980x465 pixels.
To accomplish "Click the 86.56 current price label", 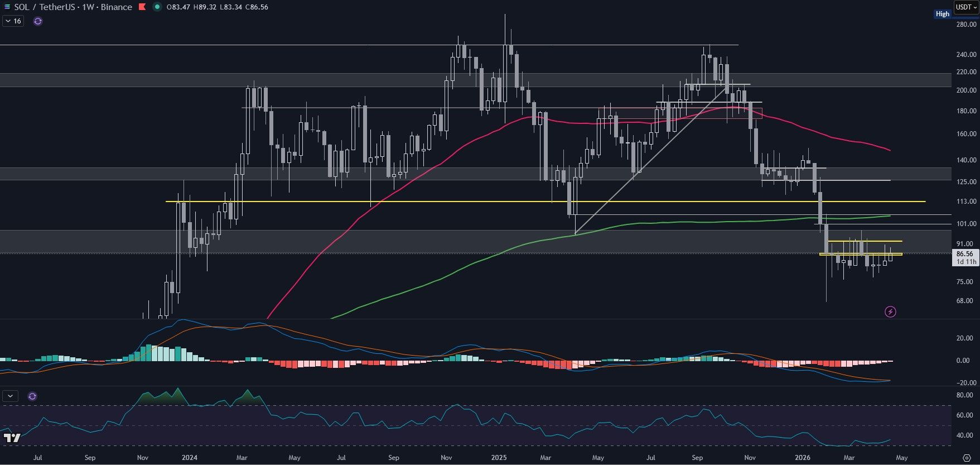I will [x=964, y=253].
